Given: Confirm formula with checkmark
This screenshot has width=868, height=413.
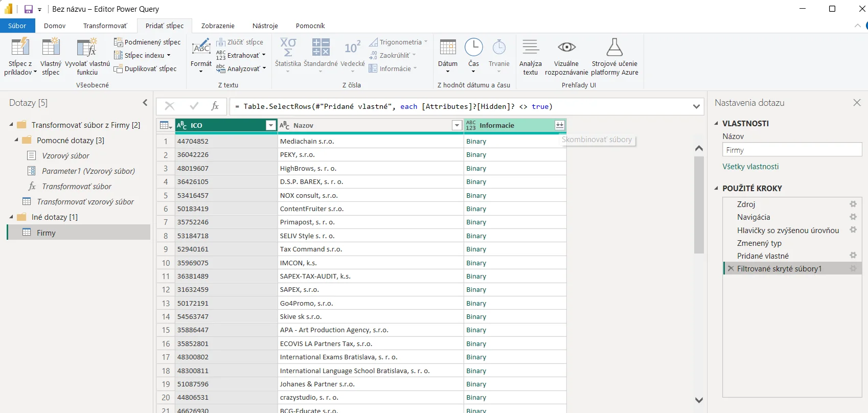Looking at the screenshot, I should (194, 106).
